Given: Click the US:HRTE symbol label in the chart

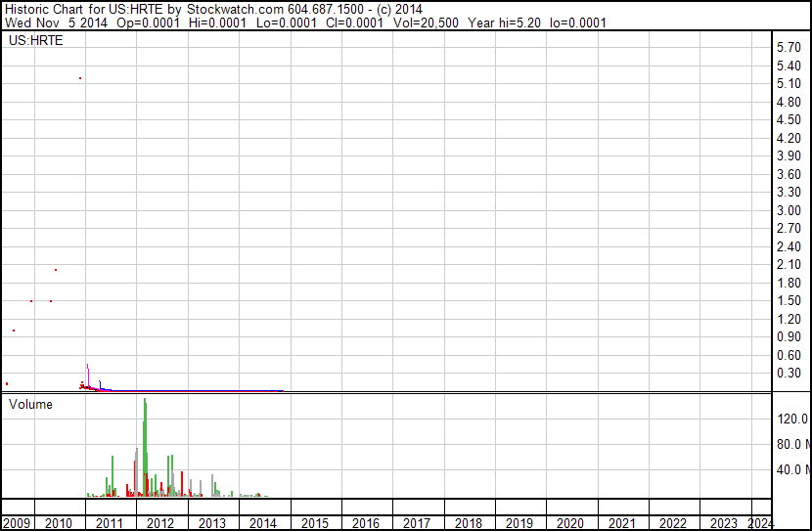Looking at the screenshot, I should pos(36,40).
